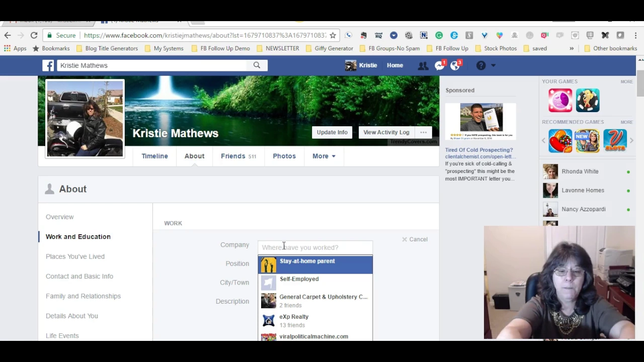This screenshot has height=362, width=644.
Task: Open the Stock Photos bookmark folder
Action: coord(495,48)
